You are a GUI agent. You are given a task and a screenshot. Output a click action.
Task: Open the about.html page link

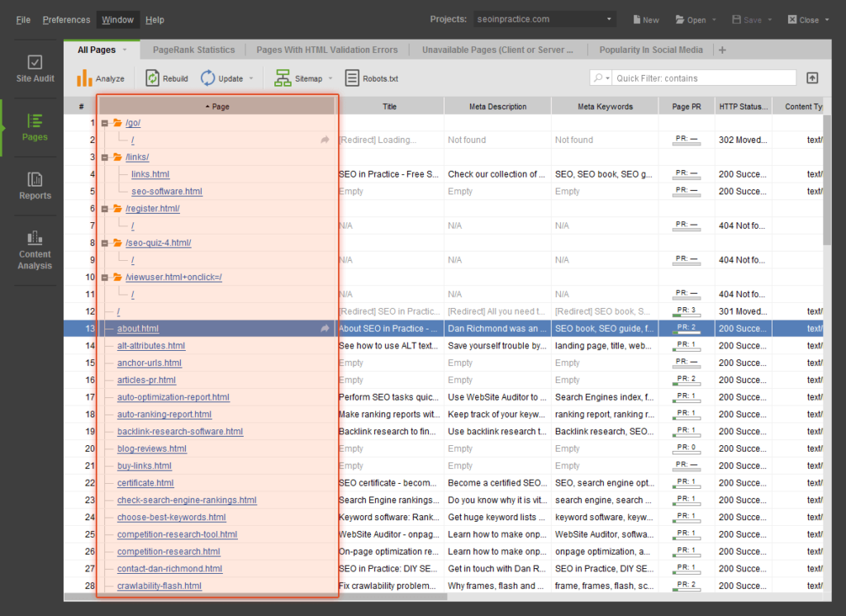pos(137,328)
